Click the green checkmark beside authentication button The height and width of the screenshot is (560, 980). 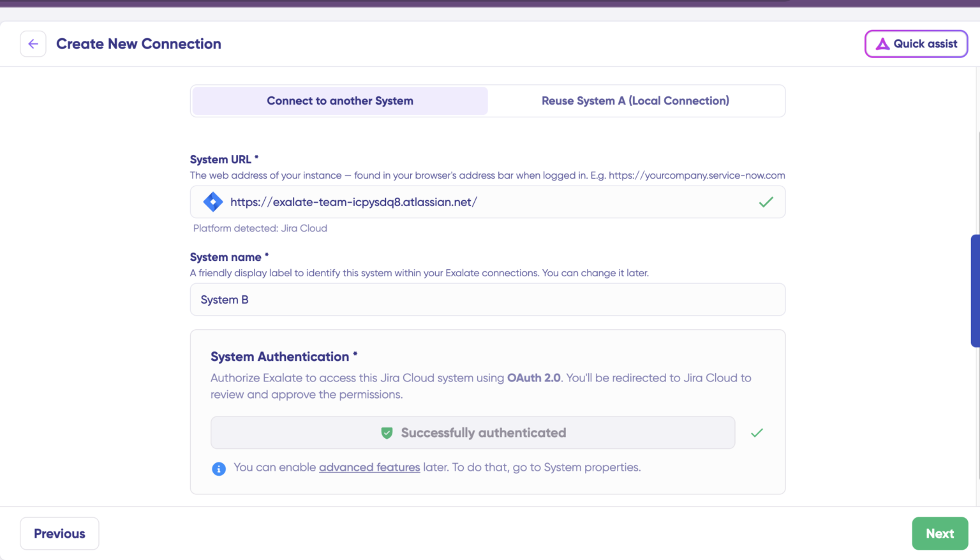pos(757,433)
